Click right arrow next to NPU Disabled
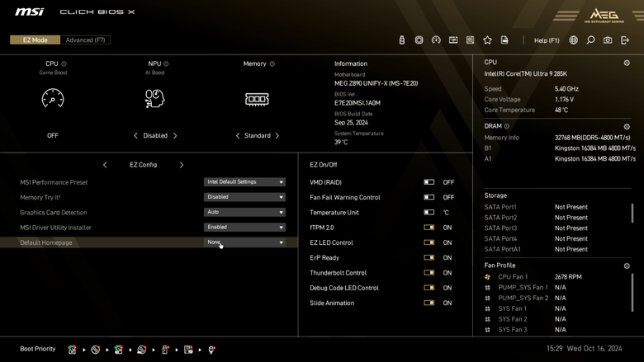Viewport: 644px width, 362px height. (x=175, y=136)
